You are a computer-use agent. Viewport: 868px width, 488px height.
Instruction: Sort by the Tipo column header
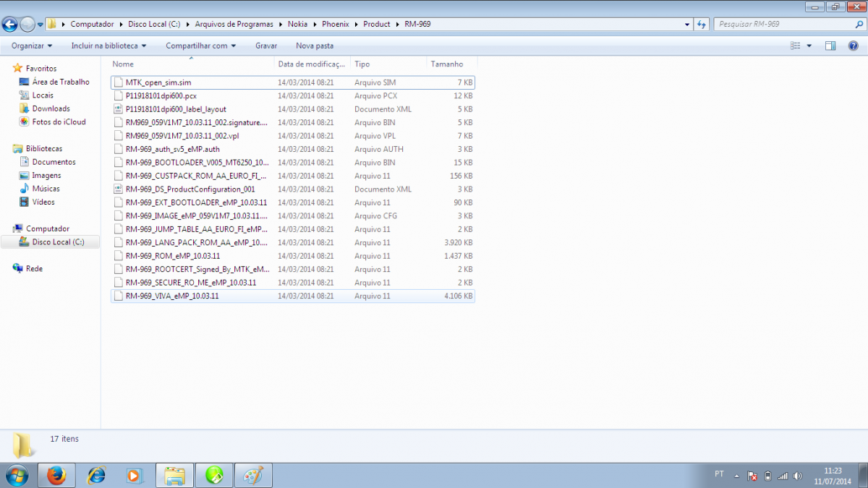tap(388, 64)
